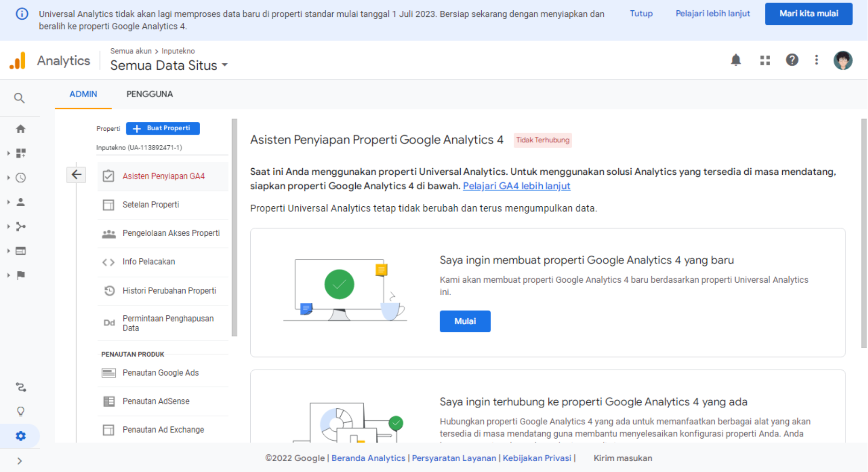Go to Home via house icon
Viewport: 868px width, 472px height.
point(21,129)
